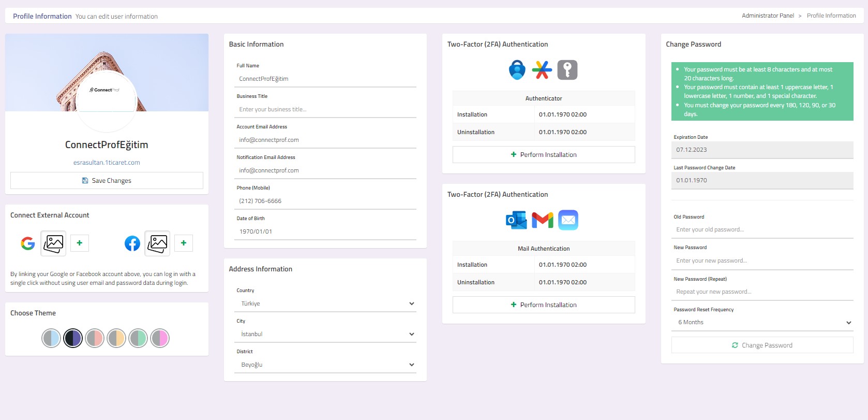Viewport: 868px width, 420px height.
Task: Choose the Outlook mail icon
Action: (x=516, y=220)
